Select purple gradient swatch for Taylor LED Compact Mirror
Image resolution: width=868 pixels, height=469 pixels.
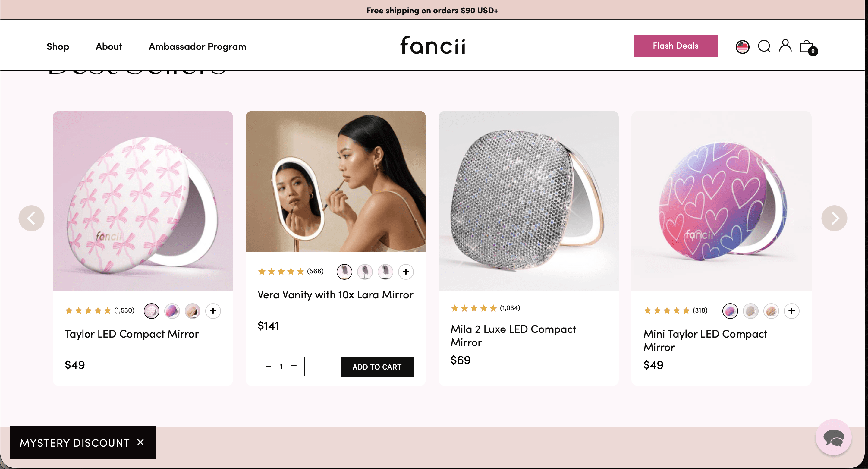tap(172, 311)
